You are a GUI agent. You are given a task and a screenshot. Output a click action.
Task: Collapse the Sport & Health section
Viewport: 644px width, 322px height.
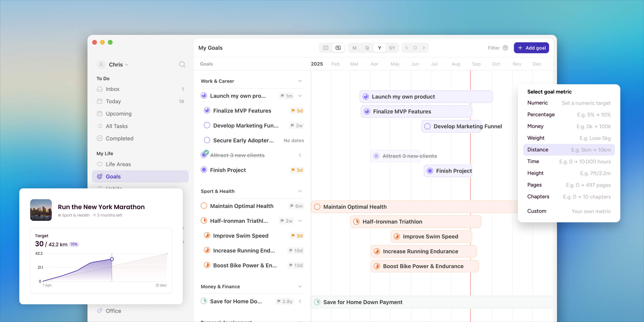click(x=300, y=191)
